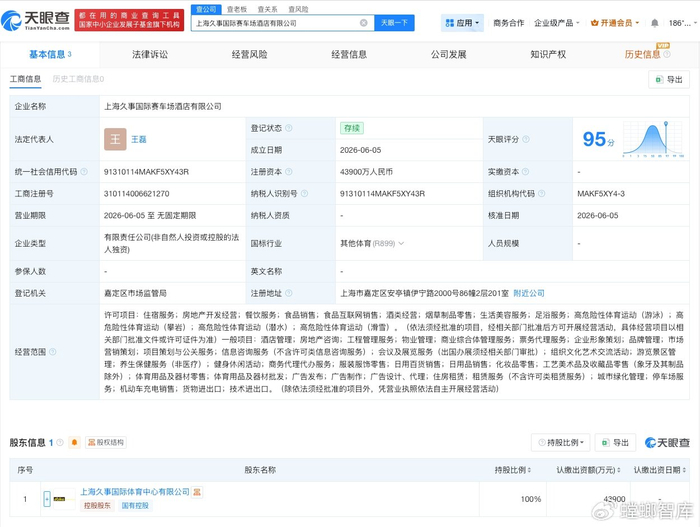Sort by 认缴出资日期 column header

[x=660, y=470]
